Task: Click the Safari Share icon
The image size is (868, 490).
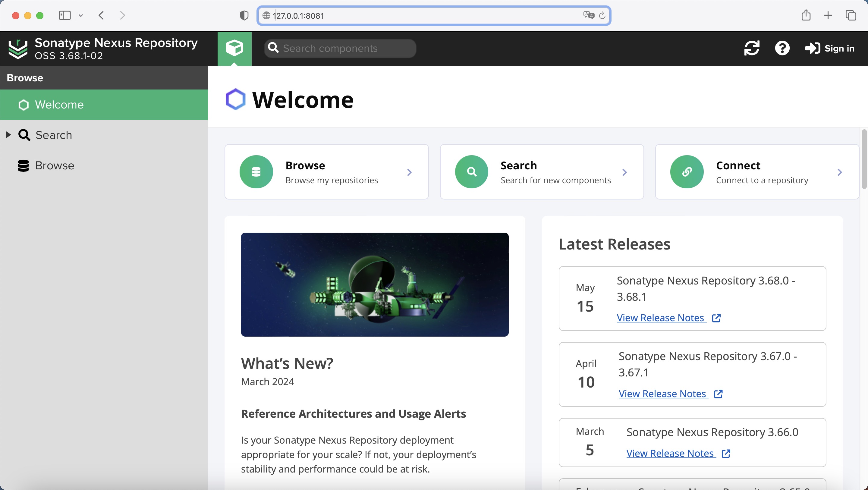Action: coord(806,15)
